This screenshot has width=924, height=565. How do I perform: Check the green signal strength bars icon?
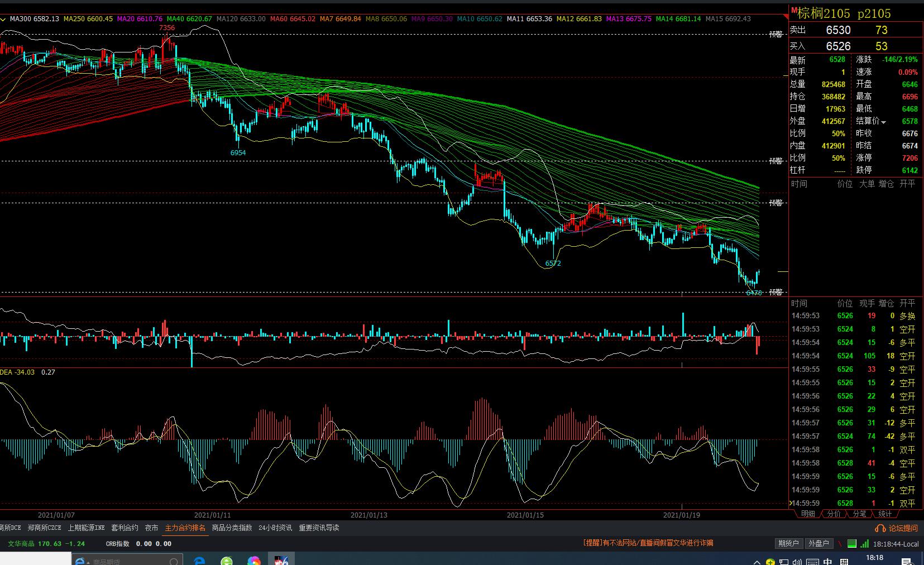[864, 543]
